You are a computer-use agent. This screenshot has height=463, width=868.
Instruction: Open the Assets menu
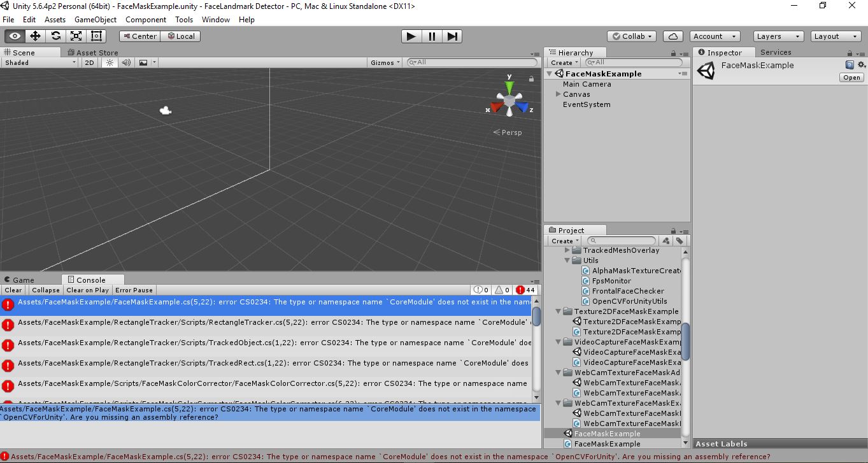(55, 20)
